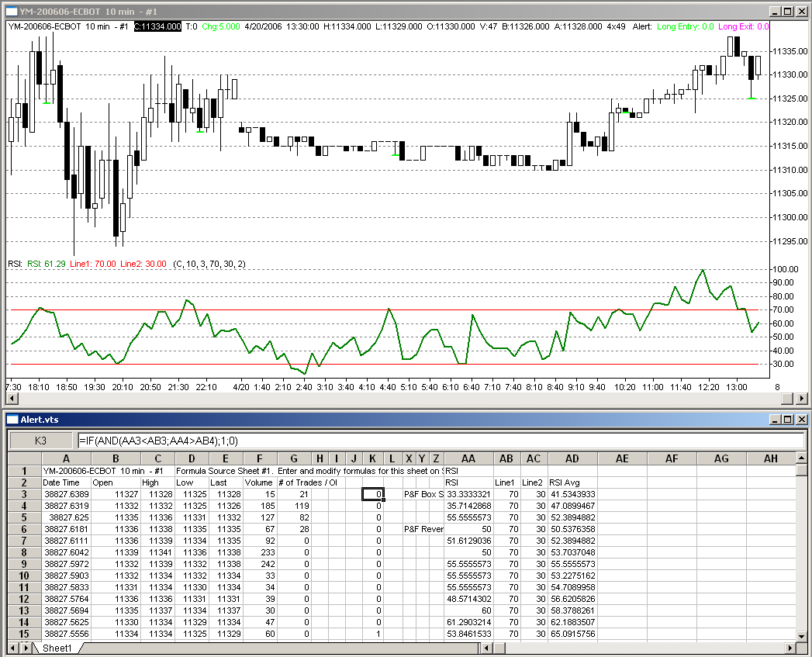This screenshot has height=657, width=812.
Task: Select the AD column header
Action: pos(572,459)
